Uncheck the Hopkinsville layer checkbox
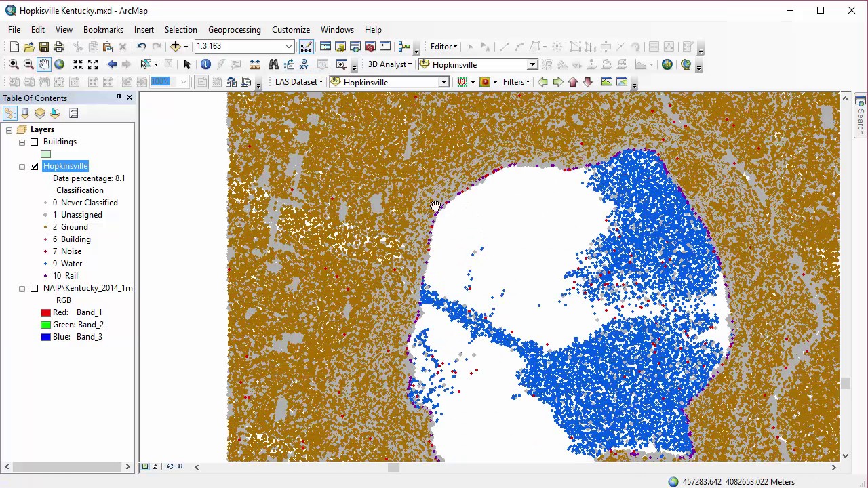The height and width of the screenshot is (488, 868). pyautogui.click(x=35, y=166)
